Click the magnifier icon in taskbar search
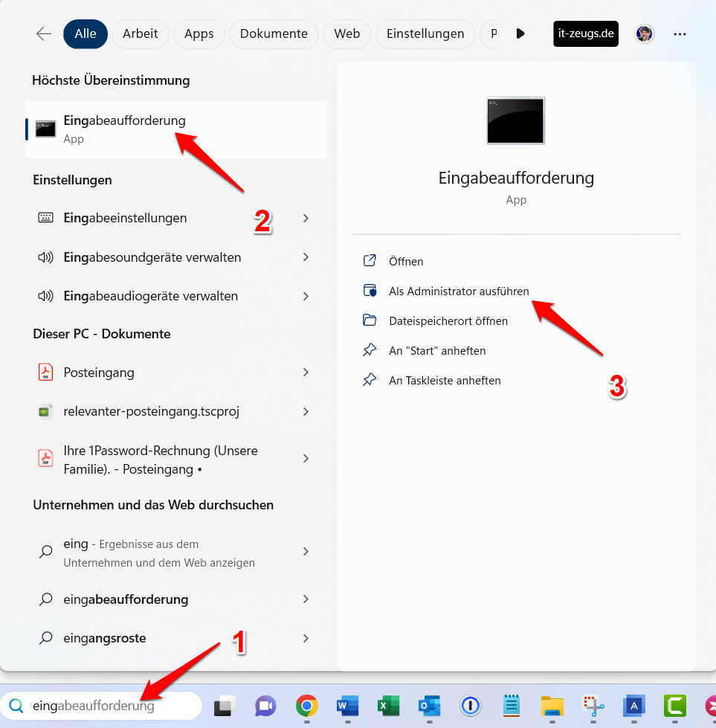716x728 pixels. (x=16, y=706)
